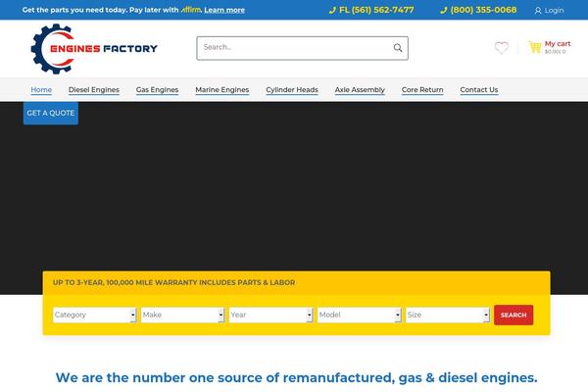Screen dimensions: 588x392
Task: Click the GET A QUOTE button
Action: [51, 113]
